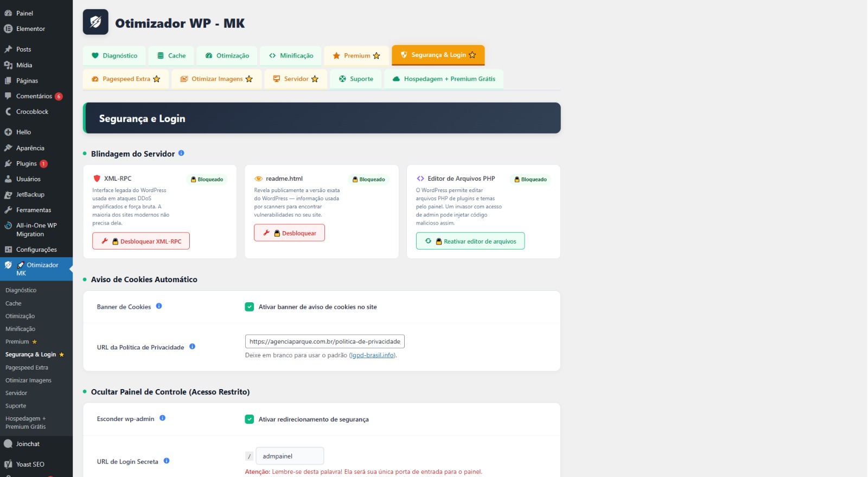Click the Comentários count badge 6

pyautogui.click(x=59, y=96)
